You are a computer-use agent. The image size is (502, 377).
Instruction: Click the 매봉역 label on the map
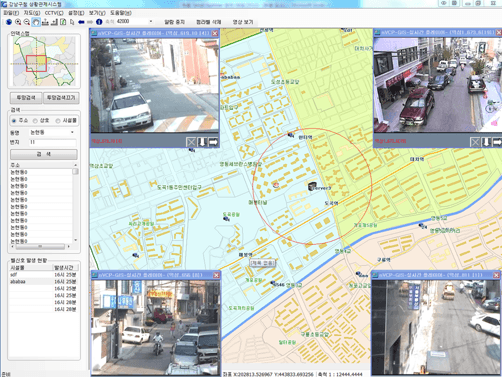[245, 254]
